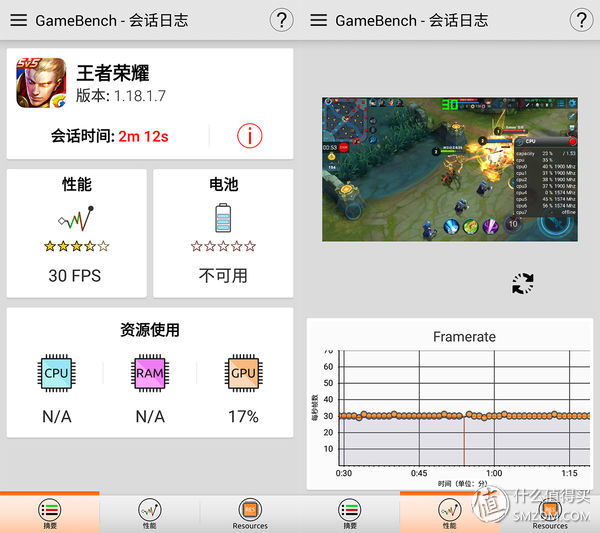This screenshot has height=533, width=600.
Task: Open hamburger menu in right GameBench screen
Action: pyautogui.click(x=318, y=20)
